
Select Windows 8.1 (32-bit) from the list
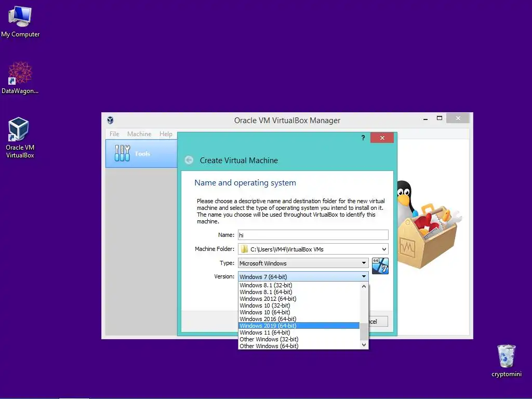[x=299, y=285]
